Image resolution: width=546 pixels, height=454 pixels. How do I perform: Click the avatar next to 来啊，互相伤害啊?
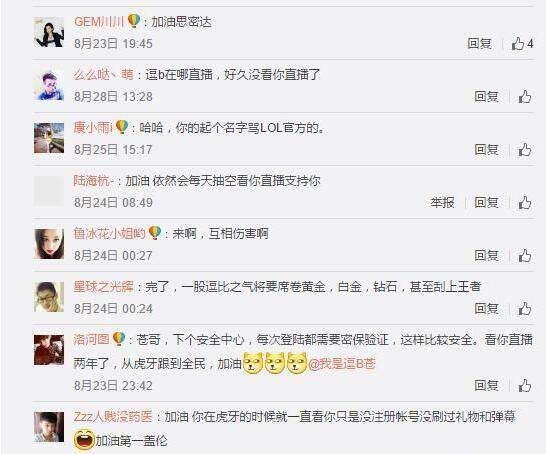(x=49, y=244)
